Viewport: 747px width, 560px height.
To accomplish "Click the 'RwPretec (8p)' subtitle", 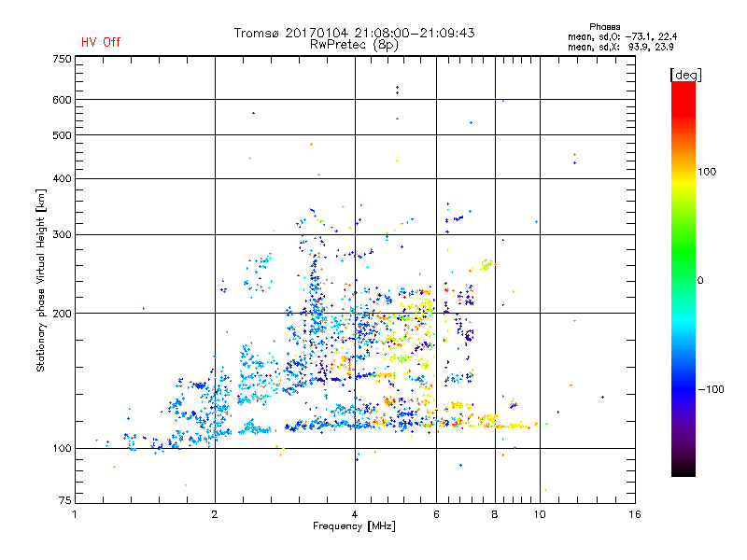I will (354, 45).
